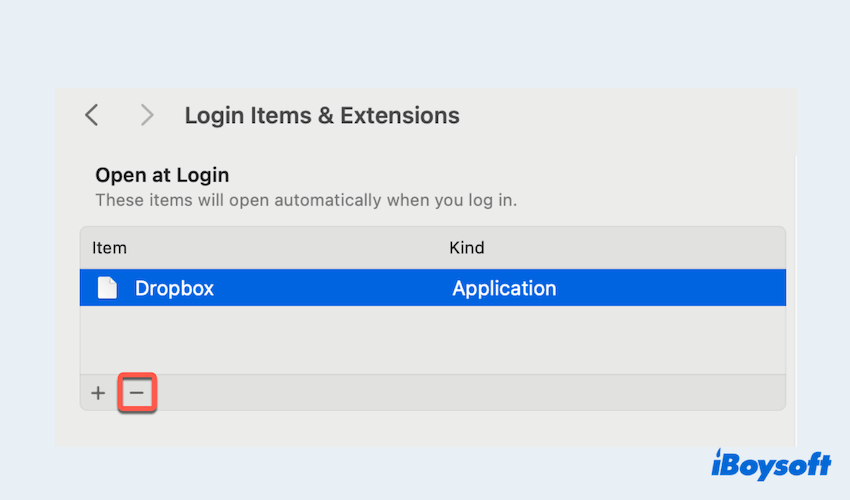This screenshot has width=850, height=500.
Task: Sort list by Item column header
Action: 110,247
